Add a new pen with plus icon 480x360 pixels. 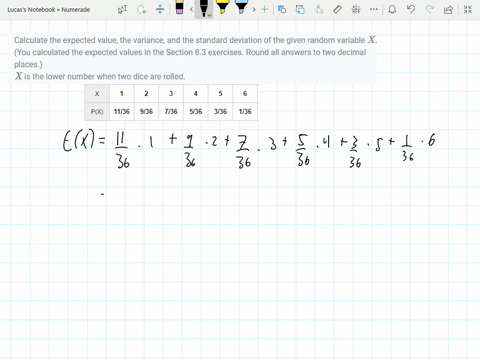click(x=264, y=9)
